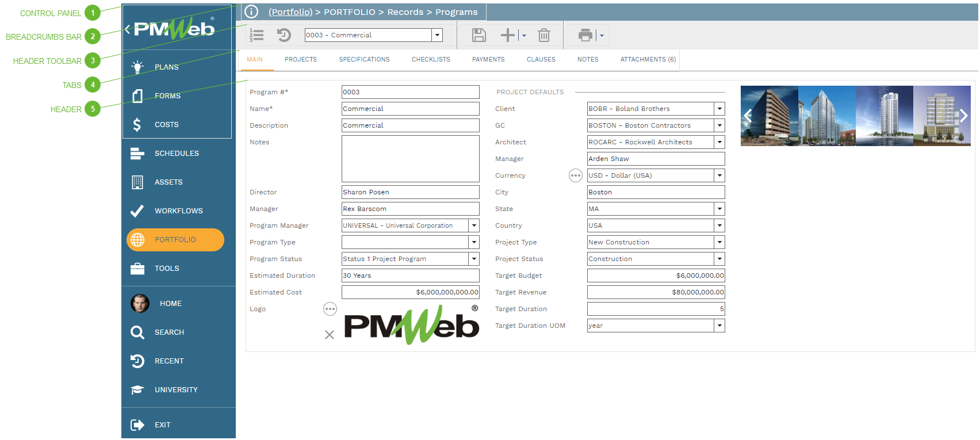Click the Delete trash can icon
Viewport: 980px width, 440px height.
click(543, 36)
